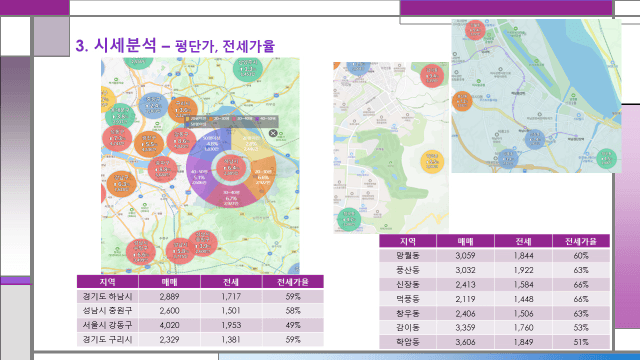Click the 경기도 하남시 cell in the left table
640x360 pixels.
pyautogui.click(x=107, y=296)
